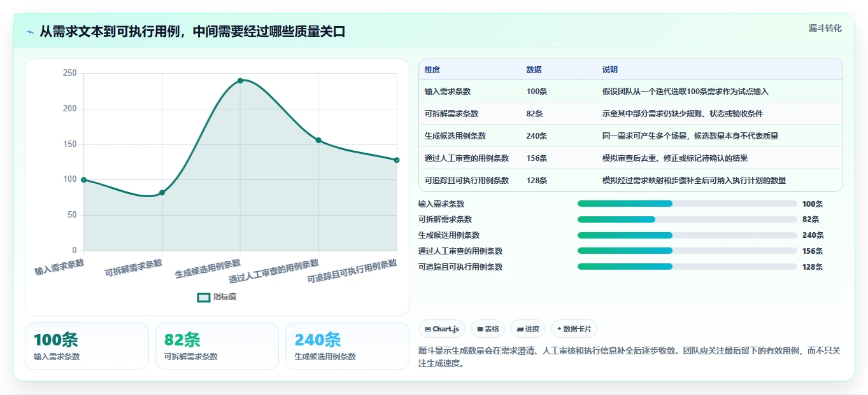Click the description starting 同一需求可产生多个场景
868x395 pixels.
click(690, 136)
